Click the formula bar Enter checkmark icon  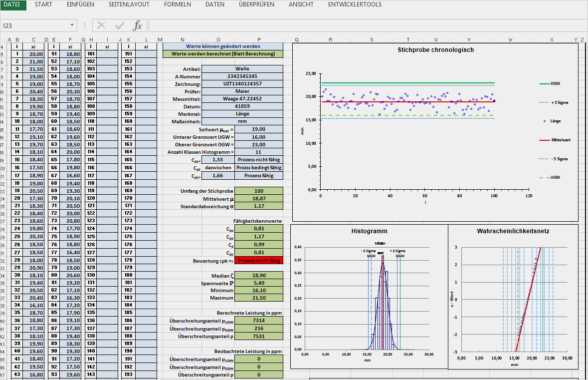(120, 25)
